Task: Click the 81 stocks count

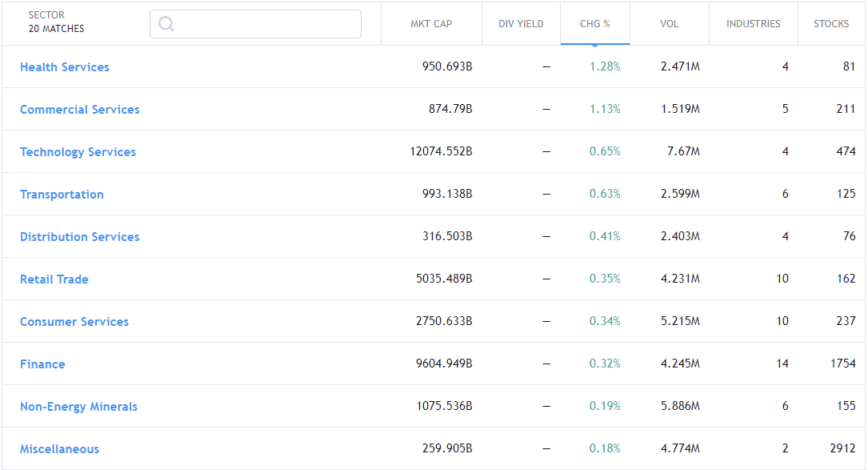Action: [x=849, y=66]
